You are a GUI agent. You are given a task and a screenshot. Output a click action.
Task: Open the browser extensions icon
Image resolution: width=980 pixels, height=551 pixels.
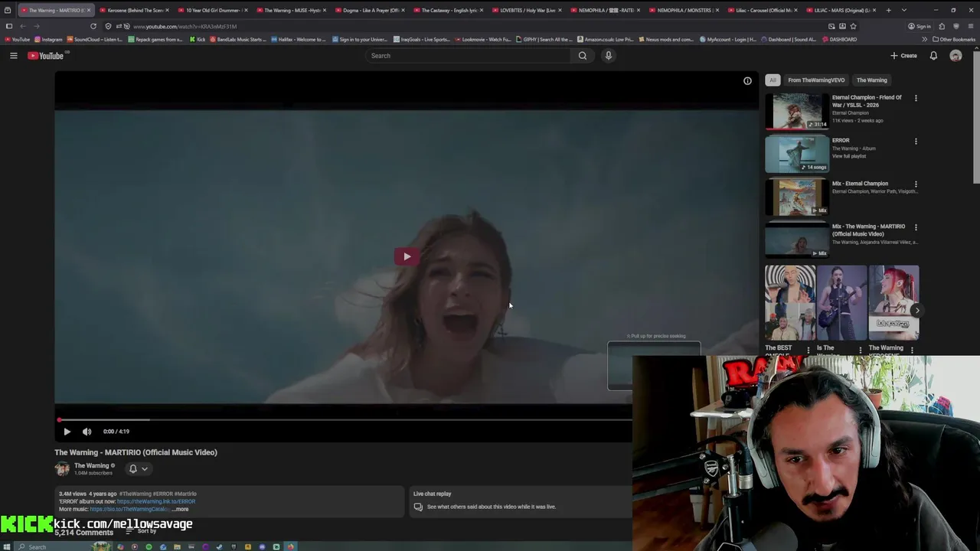[942, 26]
